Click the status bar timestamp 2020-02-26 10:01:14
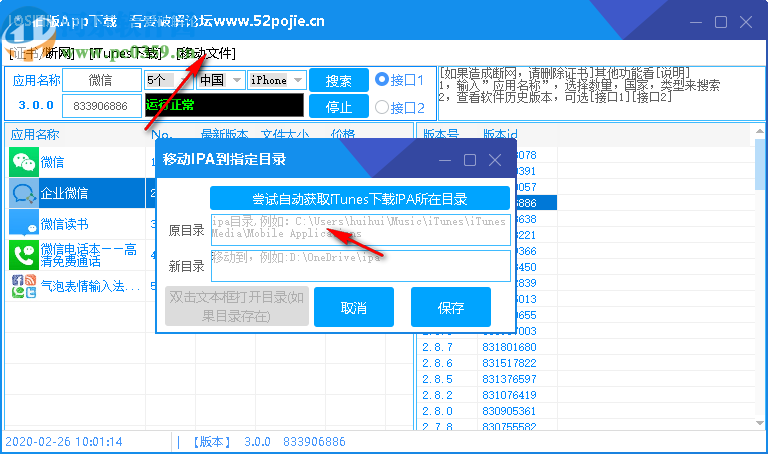This screenshot has width=768, height=454. [64, 441]
